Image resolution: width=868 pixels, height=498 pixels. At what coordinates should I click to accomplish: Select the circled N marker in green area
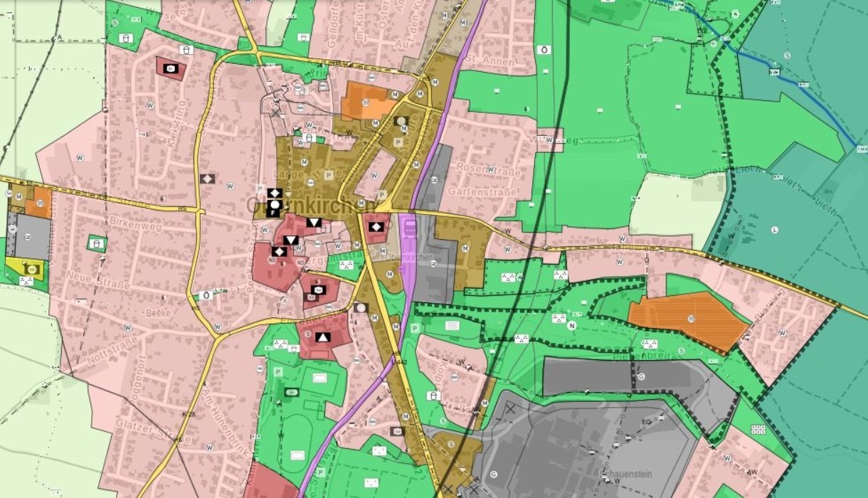tap(571, 325)
